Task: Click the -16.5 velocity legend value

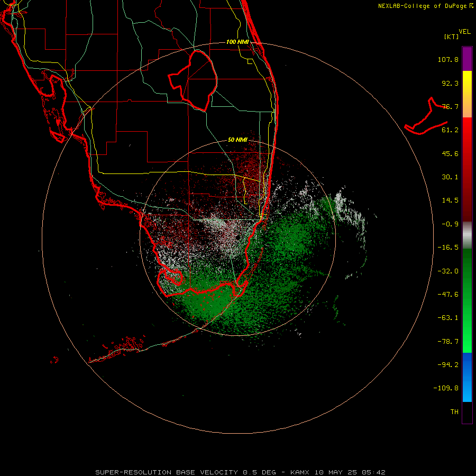Action: point(448,248)
